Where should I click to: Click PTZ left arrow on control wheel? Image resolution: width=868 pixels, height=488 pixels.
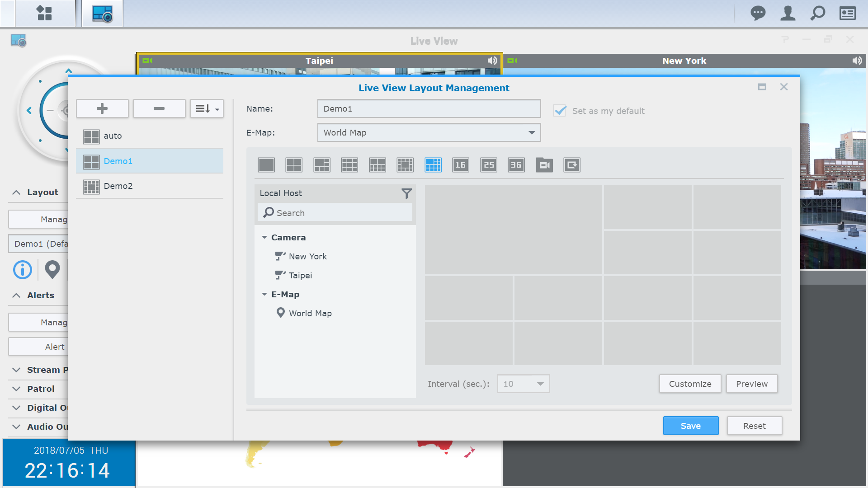click(x=29, y=110)
